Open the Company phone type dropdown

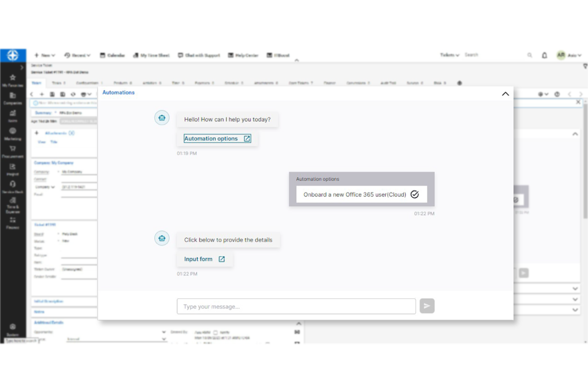[45, 187]
